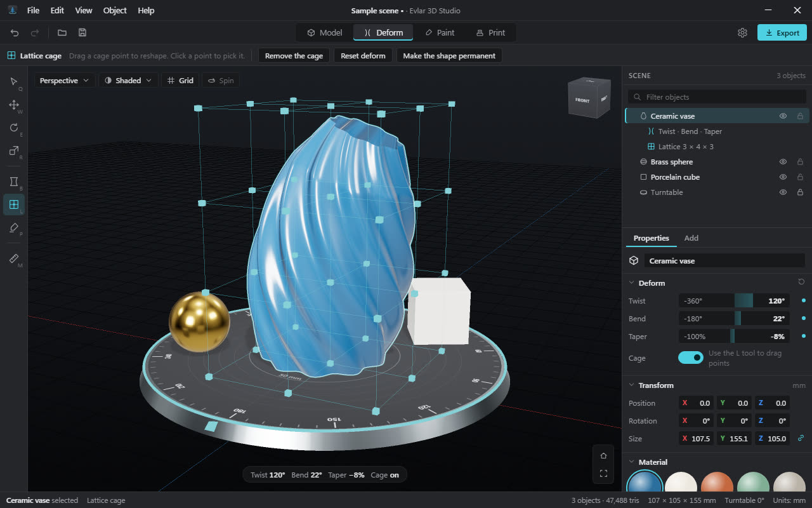Collapse the Deform section
This screenshot has height=508, width=812.
click(x=631, y=283)
